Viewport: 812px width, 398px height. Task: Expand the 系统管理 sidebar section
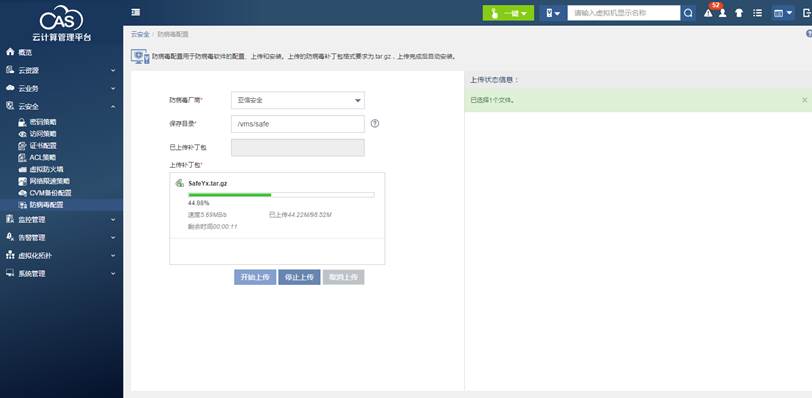(61, 274)
